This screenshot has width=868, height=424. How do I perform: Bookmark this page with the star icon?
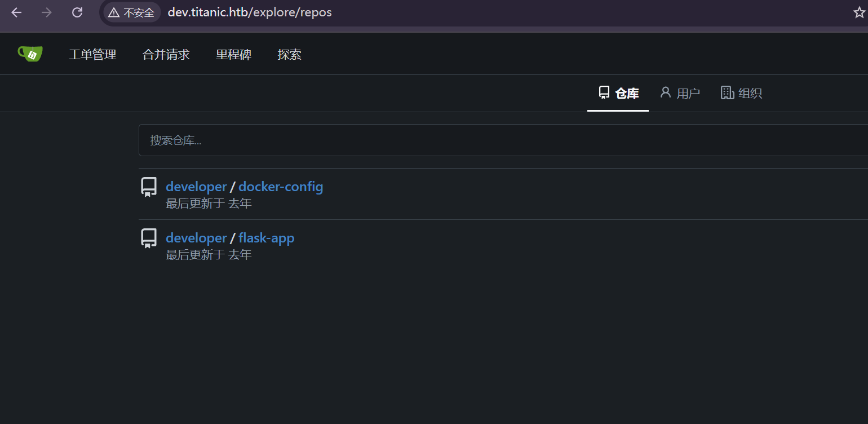pos(859,12)
